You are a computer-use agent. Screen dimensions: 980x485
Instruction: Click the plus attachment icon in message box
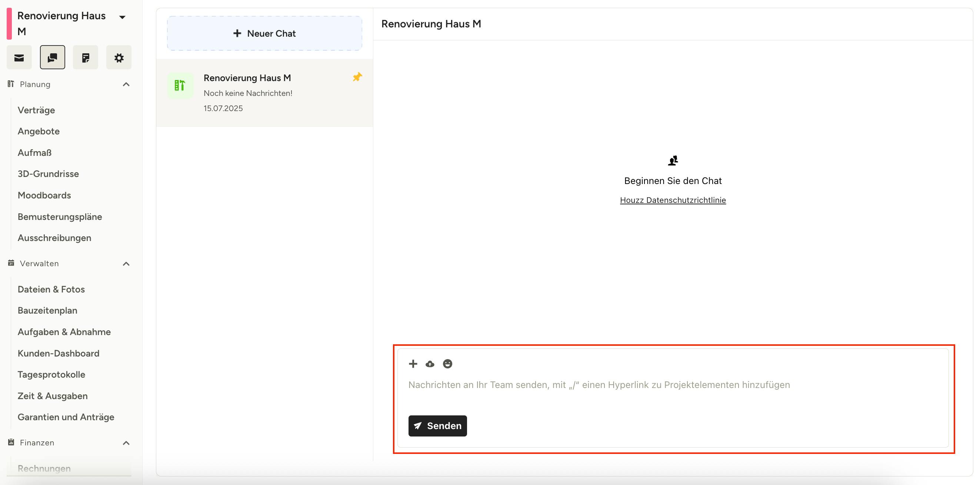[413, 364]
